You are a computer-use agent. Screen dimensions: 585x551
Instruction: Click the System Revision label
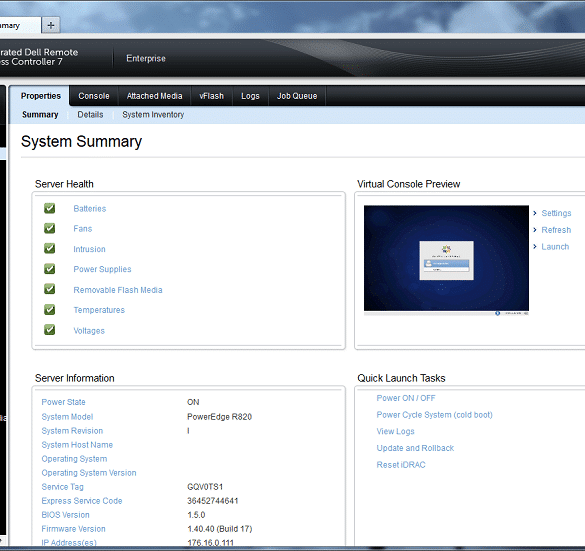[x=72, y=431]
